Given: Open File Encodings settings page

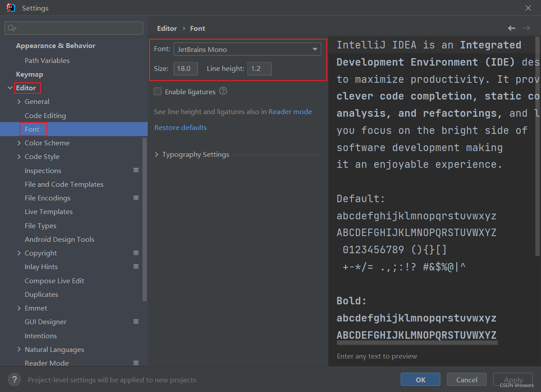Looking at the screenshot, I should [48, 198].
